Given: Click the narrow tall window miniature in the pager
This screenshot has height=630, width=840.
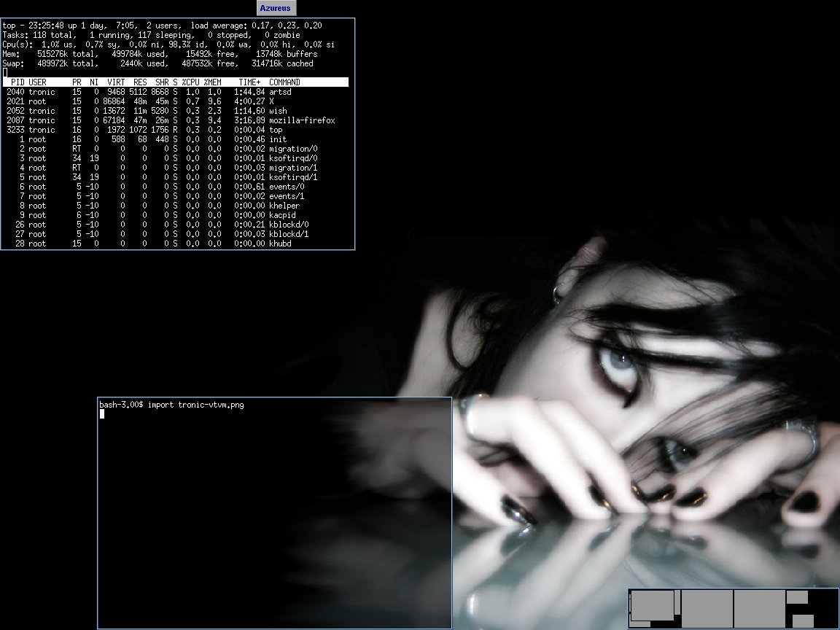Looking at the screenshot, I should tap(677, 603).
